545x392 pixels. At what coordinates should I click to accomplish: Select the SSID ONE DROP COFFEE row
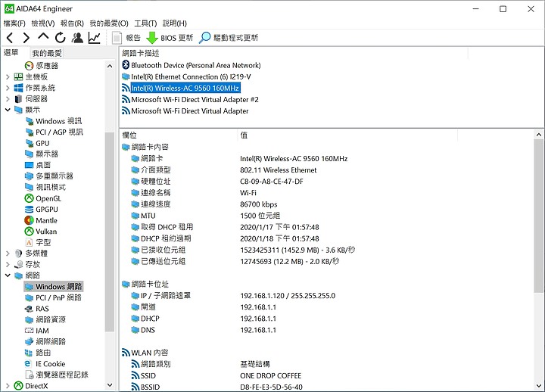pos(216,375)
